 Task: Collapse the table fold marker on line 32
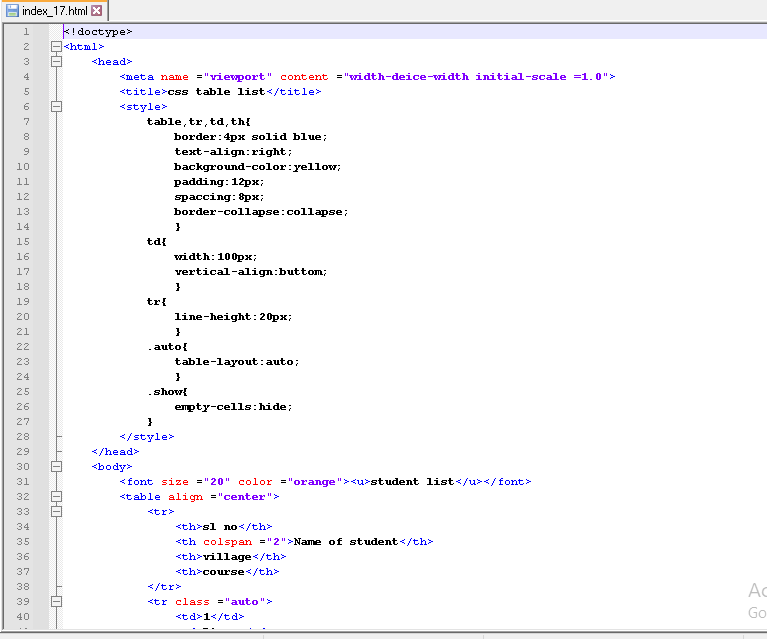[x=56, y=497]
